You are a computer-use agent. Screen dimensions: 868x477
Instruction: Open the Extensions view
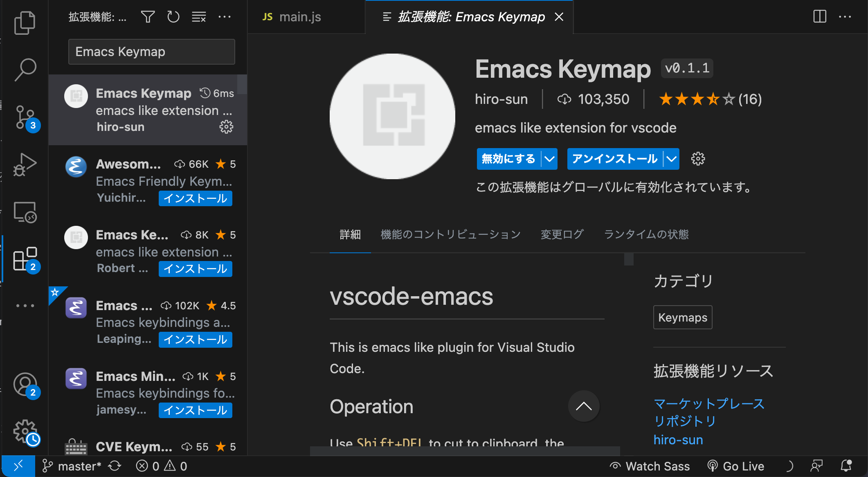click(x=26, y=259)
